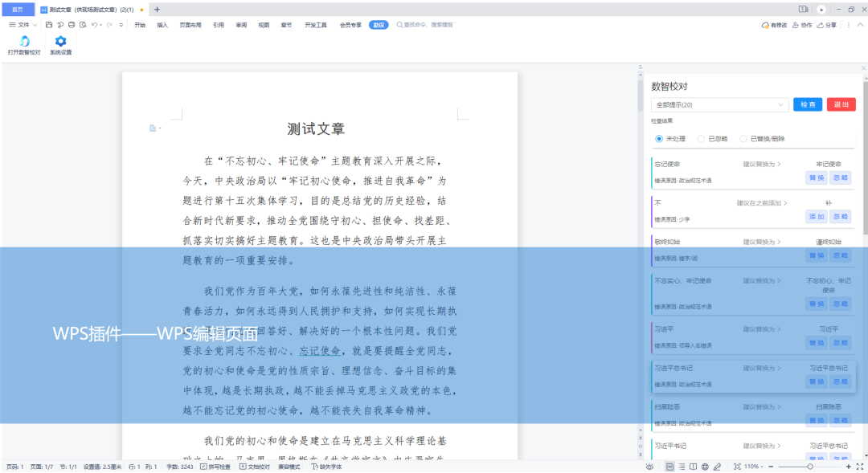Open the customize quick access toolbar dropdown
This screenshot has height=473, width=868.
click(x=121, y=25)
